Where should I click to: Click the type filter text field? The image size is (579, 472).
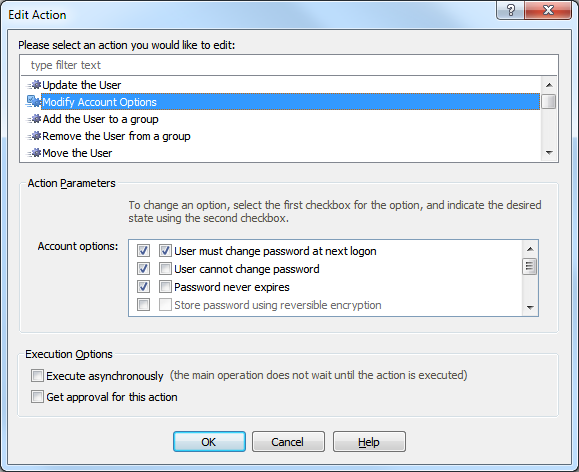click(289, 65)
